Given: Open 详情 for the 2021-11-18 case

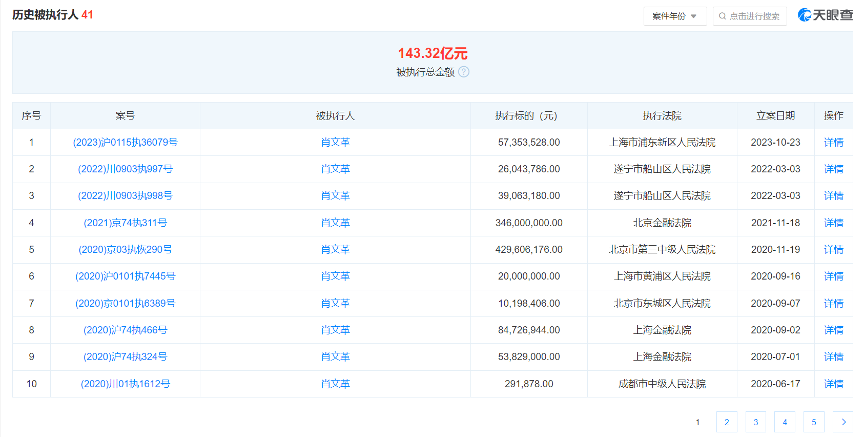Looking at the screenshot, I should point(833,223).
